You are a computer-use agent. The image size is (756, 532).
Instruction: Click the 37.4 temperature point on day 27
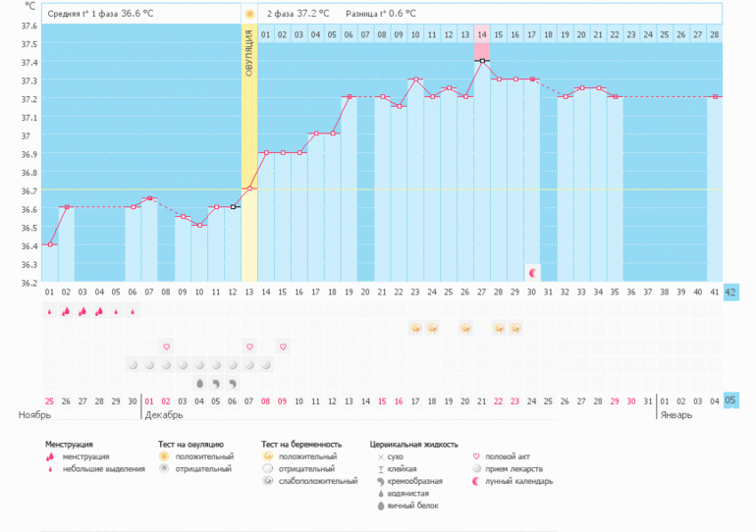coord(482,61)
